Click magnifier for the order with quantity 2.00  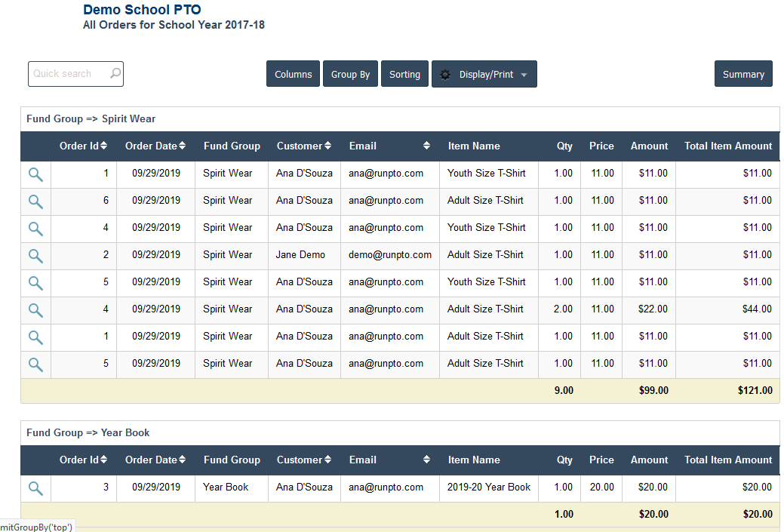[x=35, y=309]
